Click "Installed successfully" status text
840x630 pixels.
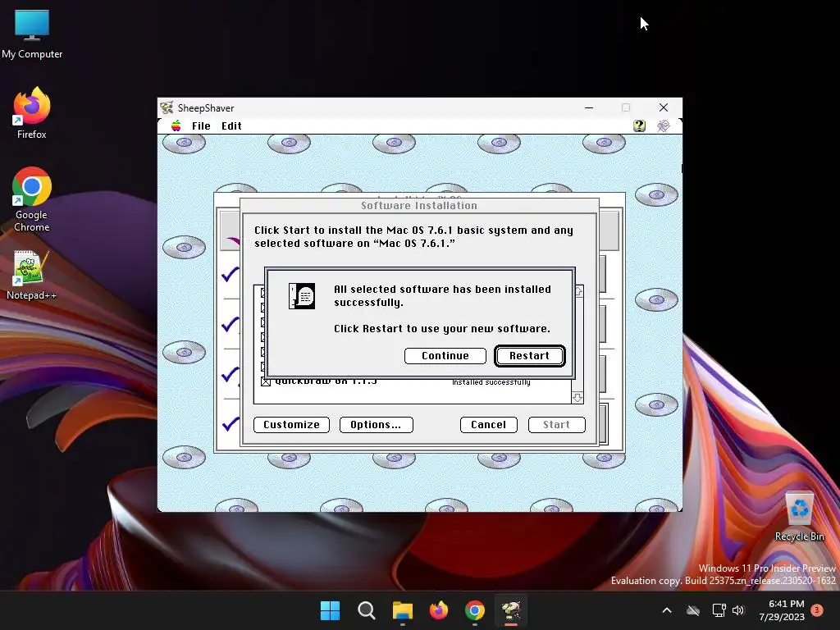pyautogui.click(x=491, y=382)
